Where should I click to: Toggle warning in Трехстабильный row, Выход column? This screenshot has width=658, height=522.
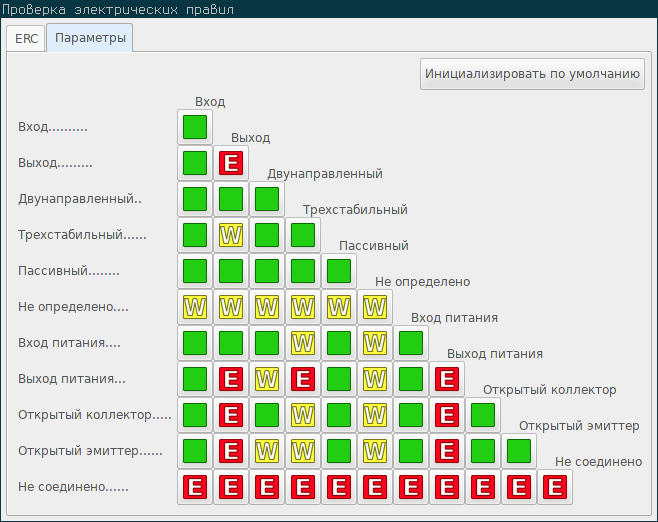pyautogui.click(x=231, y=235)
